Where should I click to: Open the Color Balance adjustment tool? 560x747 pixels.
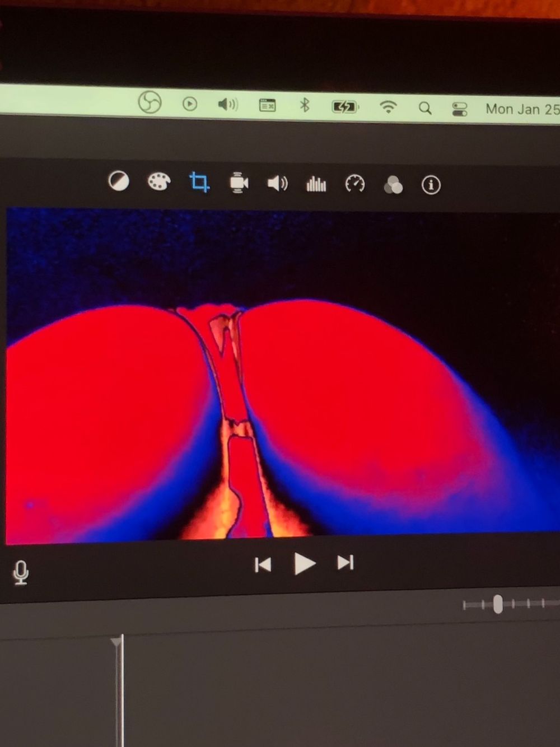pos(118,181)
